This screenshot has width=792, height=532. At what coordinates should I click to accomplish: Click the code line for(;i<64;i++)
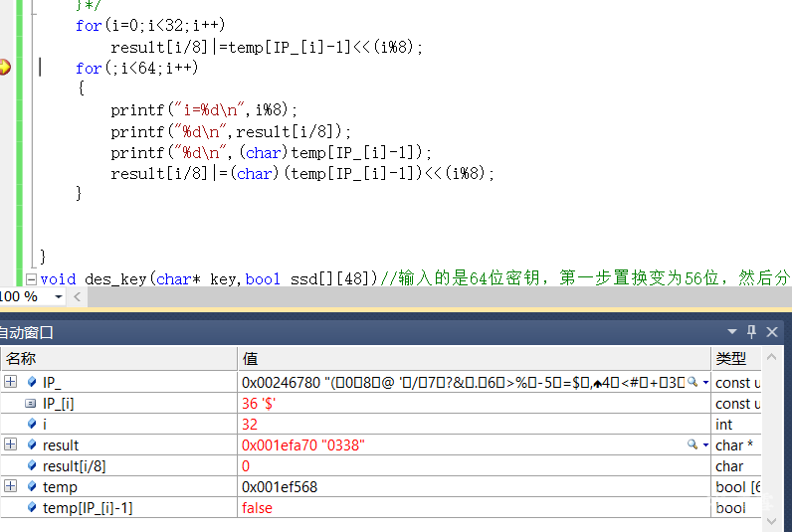[x=137, y=68]
